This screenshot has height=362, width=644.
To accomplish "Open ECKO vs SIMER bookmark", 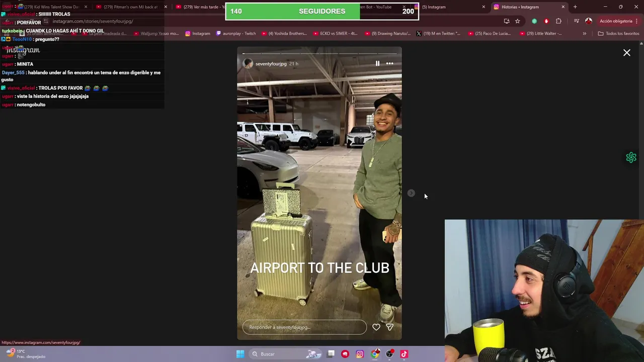I will coord(335,34).
